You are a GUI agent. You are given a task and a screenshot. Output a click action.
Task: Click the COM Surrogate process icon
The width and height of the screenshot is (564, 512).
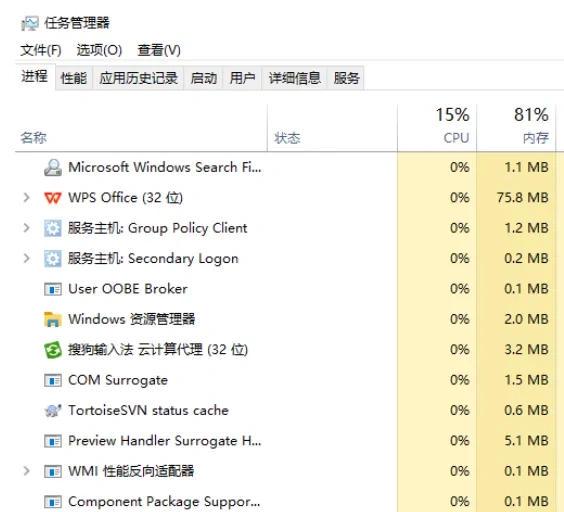pyautogui.click(x=53, y=380)
